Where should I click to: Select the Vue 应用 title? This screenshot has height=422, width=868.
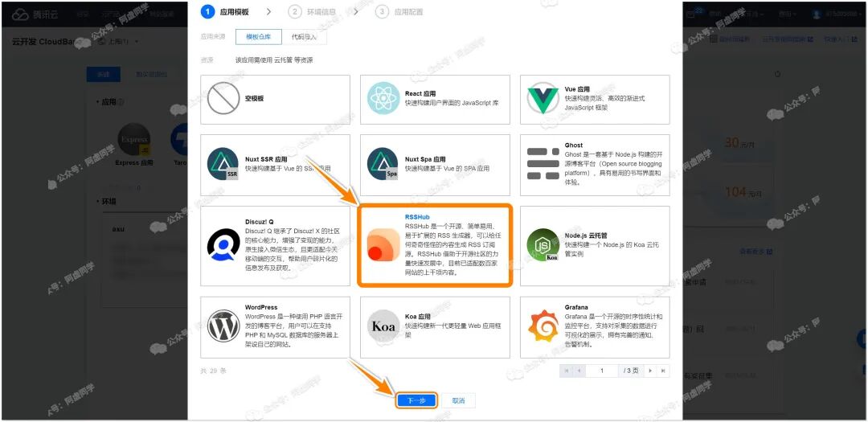[577, 89]
